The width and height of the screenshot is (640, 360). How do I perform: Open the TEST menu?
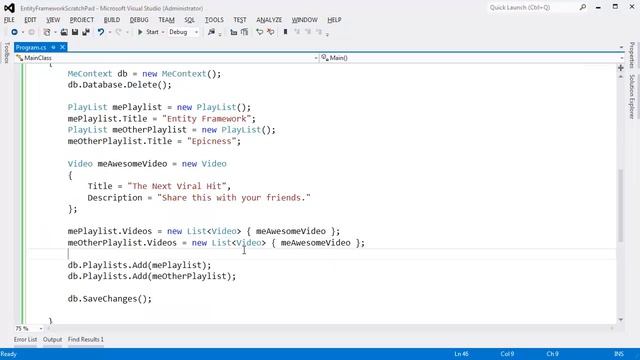(240, 20)
